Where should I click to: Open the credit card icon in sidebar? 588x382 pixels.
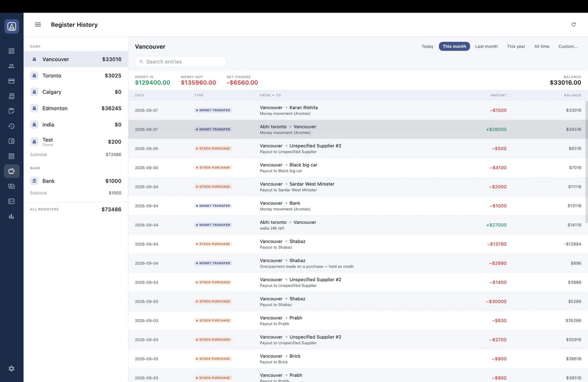[11, 81]
